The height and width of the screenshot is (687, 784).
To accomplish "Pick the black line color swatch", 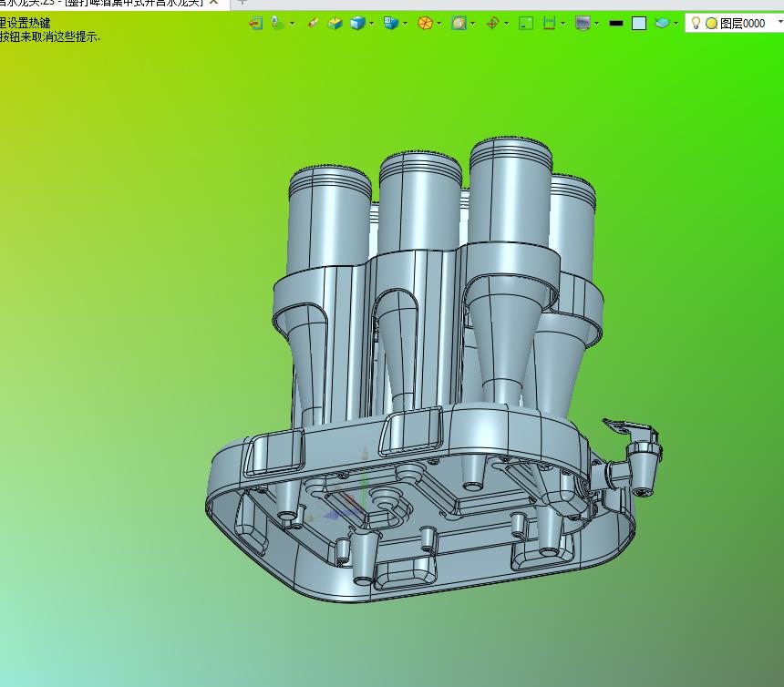I will [x=616, y=23].
